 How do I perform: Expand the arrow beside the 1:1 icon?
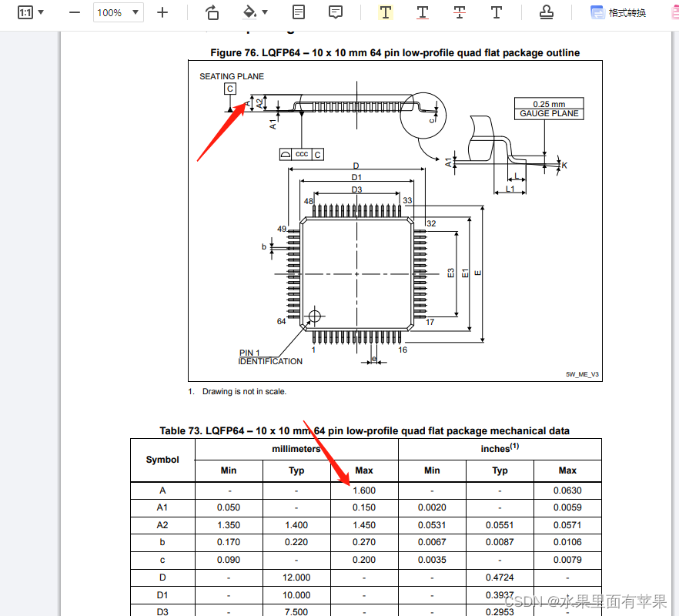pyautogui.click(x=41, y=12)
